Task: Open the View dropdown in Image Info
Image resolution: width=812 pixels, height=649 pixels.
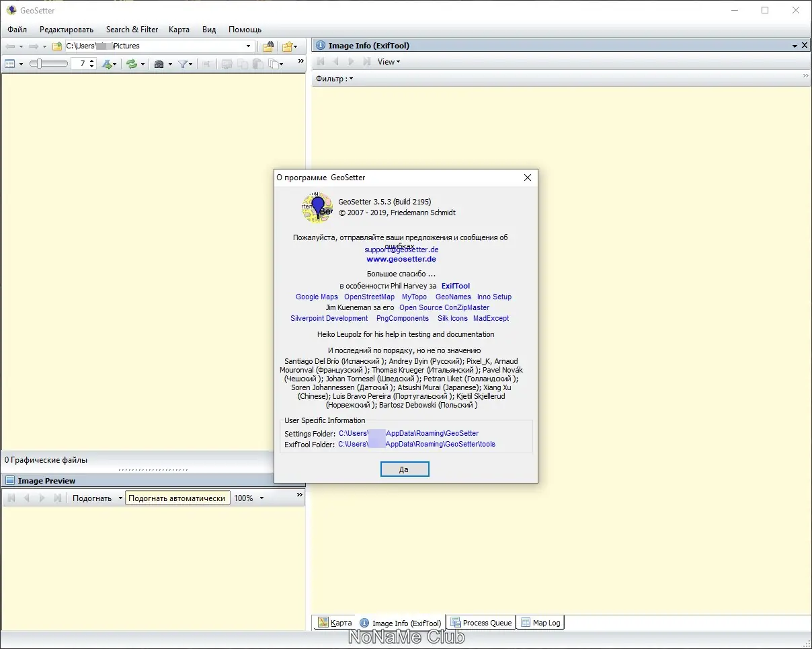Action: tap(389, 62)
